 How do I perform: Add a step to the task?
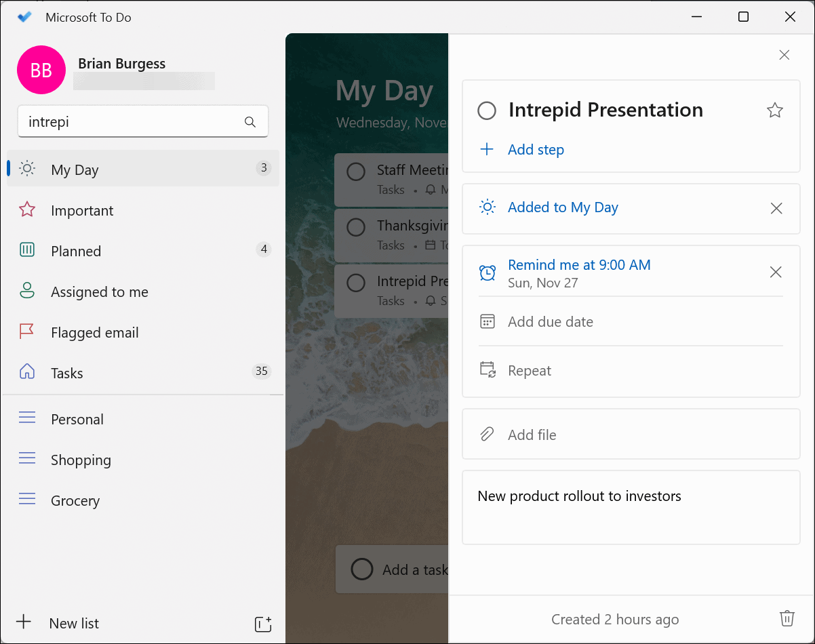click(536, 150)
